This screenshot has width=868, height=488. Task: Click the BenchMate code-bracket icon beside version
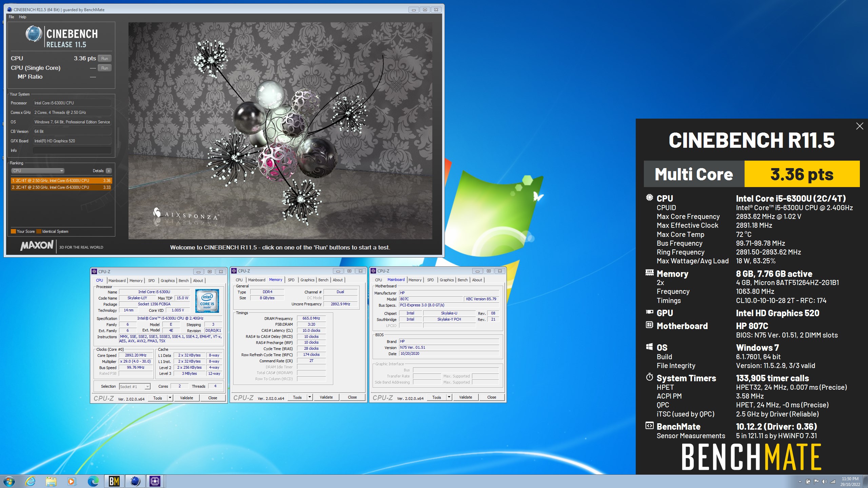click(x=649, y=426)
